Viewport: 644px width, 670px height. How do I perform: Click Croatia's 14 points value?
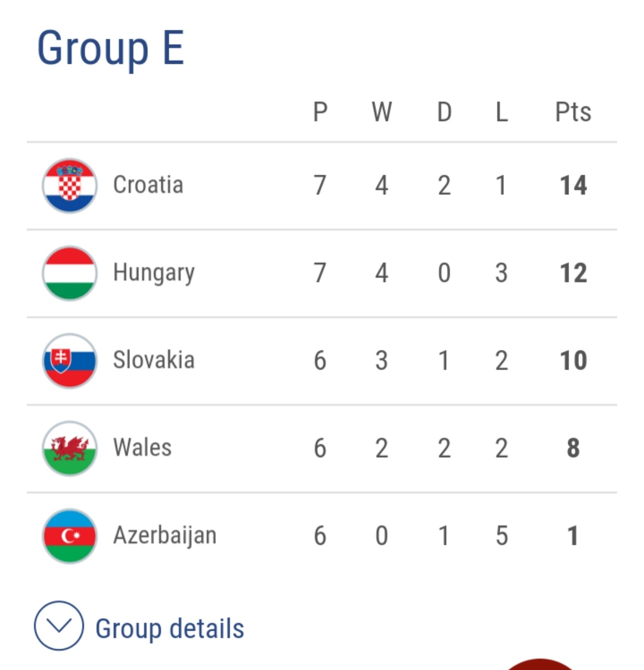coord(573,185)
